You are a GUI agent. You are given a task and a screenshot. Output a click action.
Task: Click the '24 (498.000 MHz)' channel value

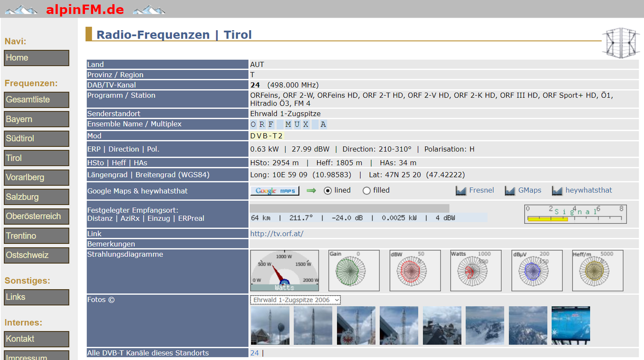coord(284,85)
